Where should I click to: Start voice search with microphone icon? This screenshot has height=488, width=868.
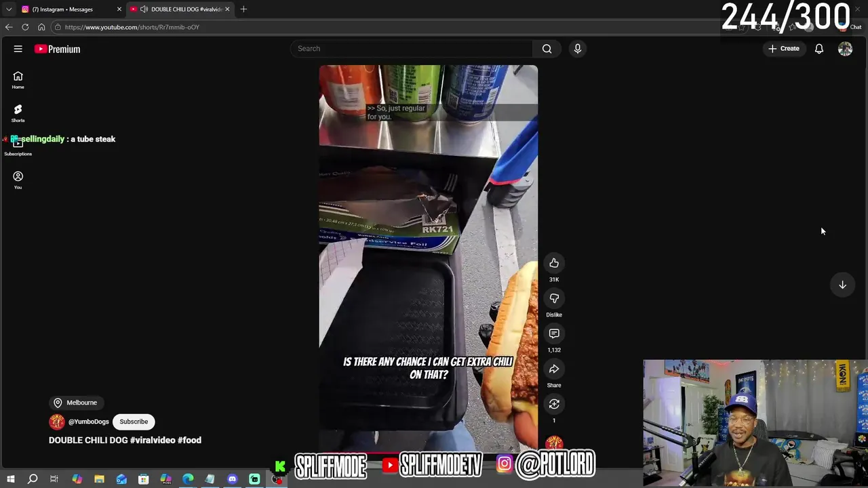578,49
